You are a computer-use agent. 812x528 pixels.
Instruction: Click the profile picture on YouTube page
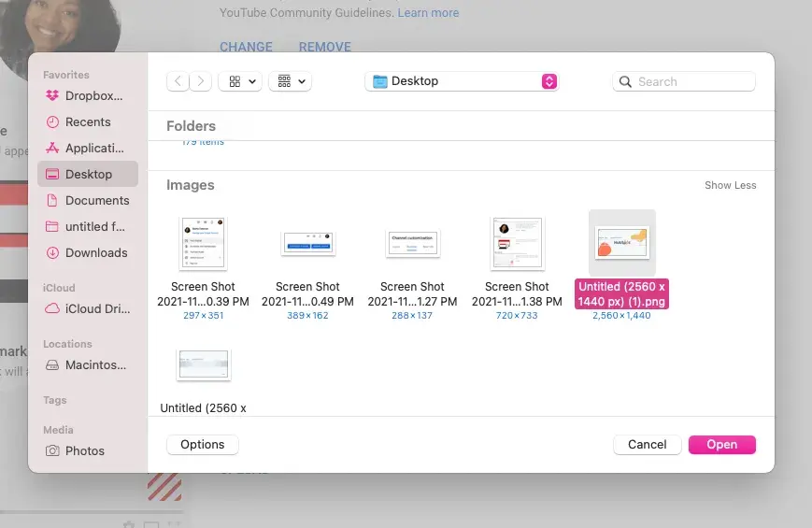pos(60,28)
